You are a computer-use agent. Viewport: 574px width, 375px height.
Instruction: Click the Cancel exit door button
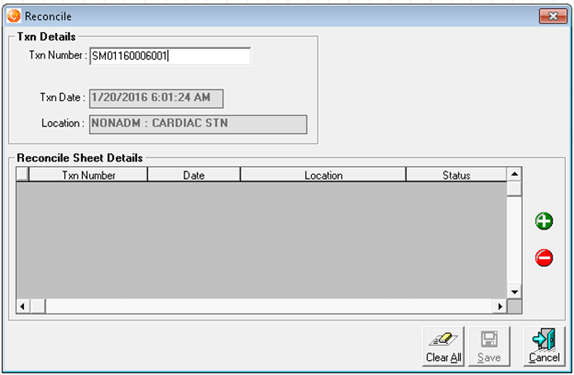pyautogui.click(x=544, y=346)
